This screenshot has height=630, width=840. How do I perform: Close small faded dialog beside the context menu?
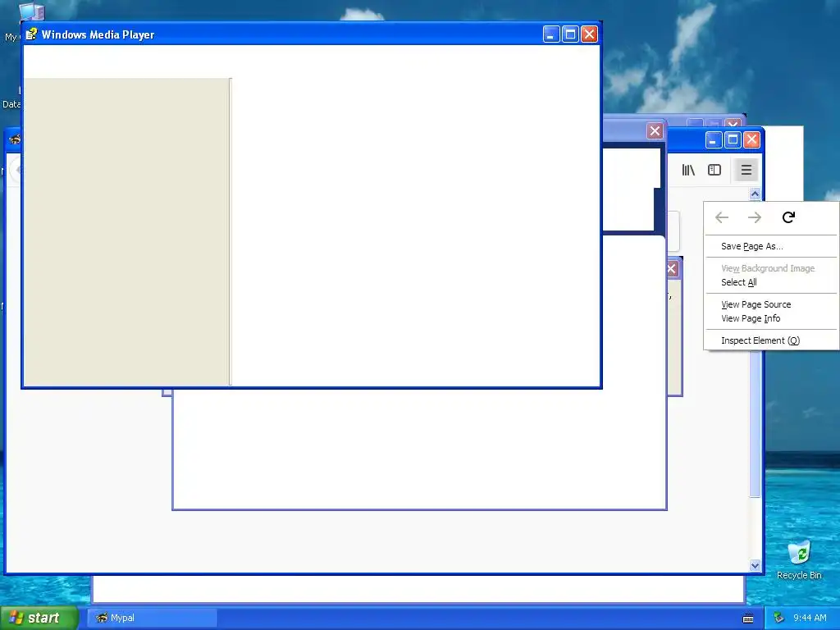672,269
